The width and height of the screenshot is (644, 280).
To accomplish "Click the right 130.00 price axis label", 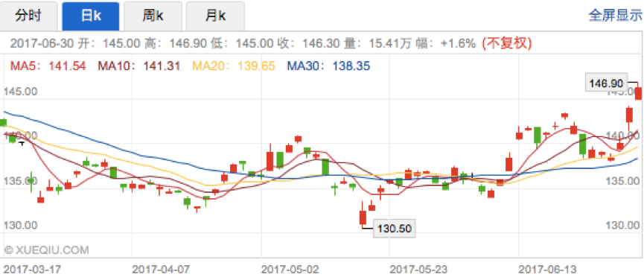I will point(623,226).
